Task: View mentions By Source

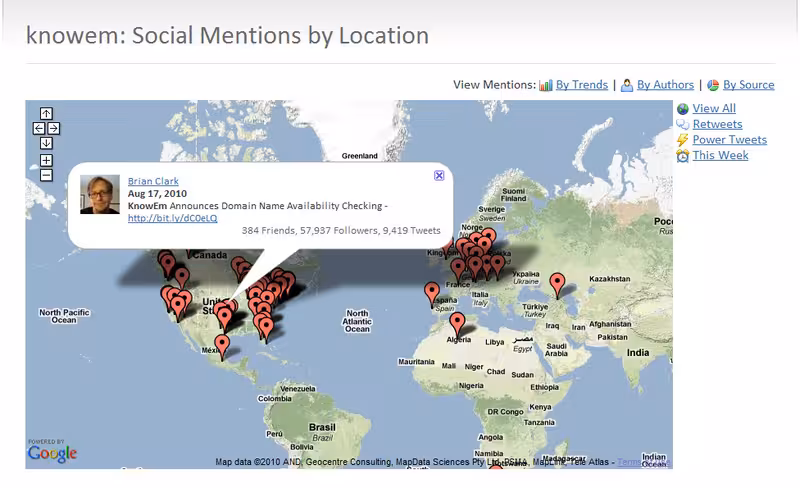Action: (748, 85)
